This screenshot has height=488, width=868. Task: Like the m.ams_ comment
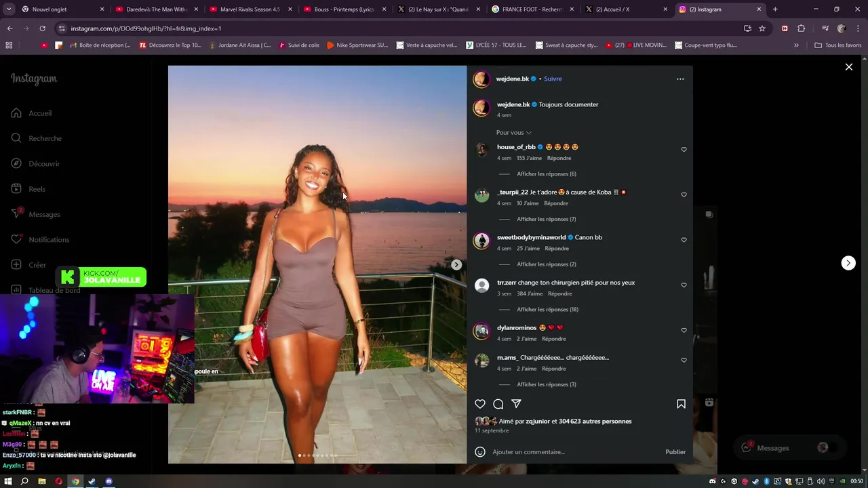click(684, 361)
